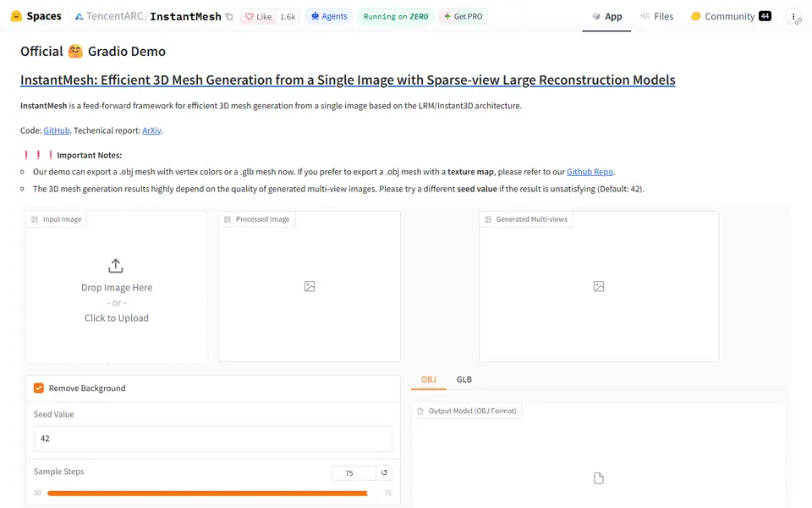Click the heart Like button

[x=259, y=17]
